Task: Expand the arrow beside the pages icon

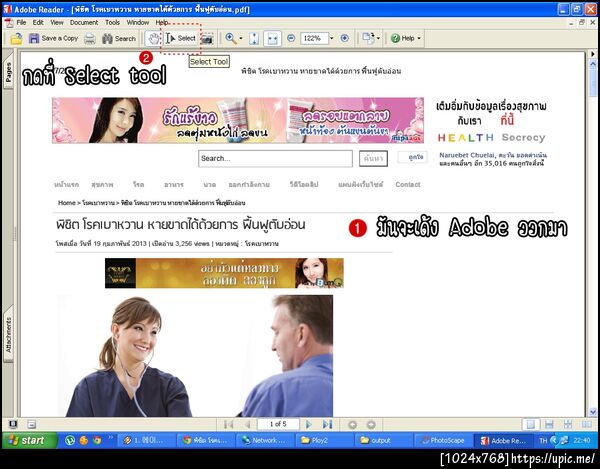Action: (378, 38)
